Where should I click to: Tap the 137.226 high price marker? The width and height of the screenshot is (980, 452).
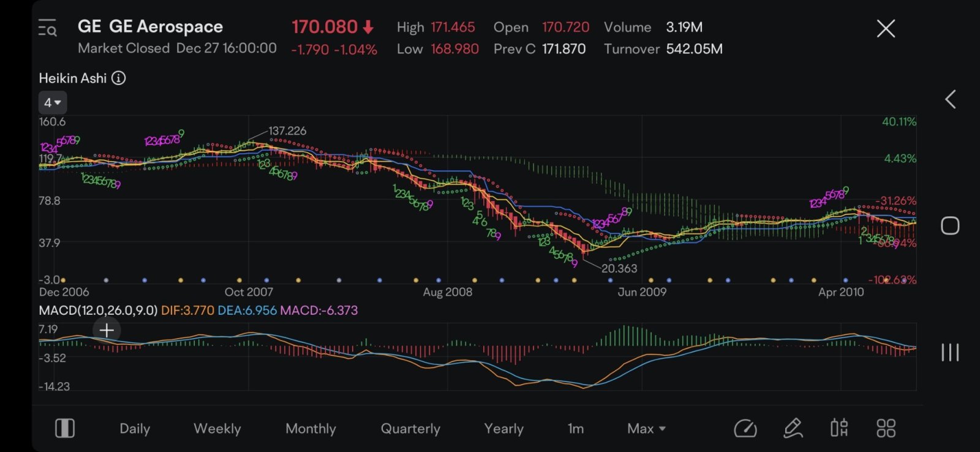point(287,130)
